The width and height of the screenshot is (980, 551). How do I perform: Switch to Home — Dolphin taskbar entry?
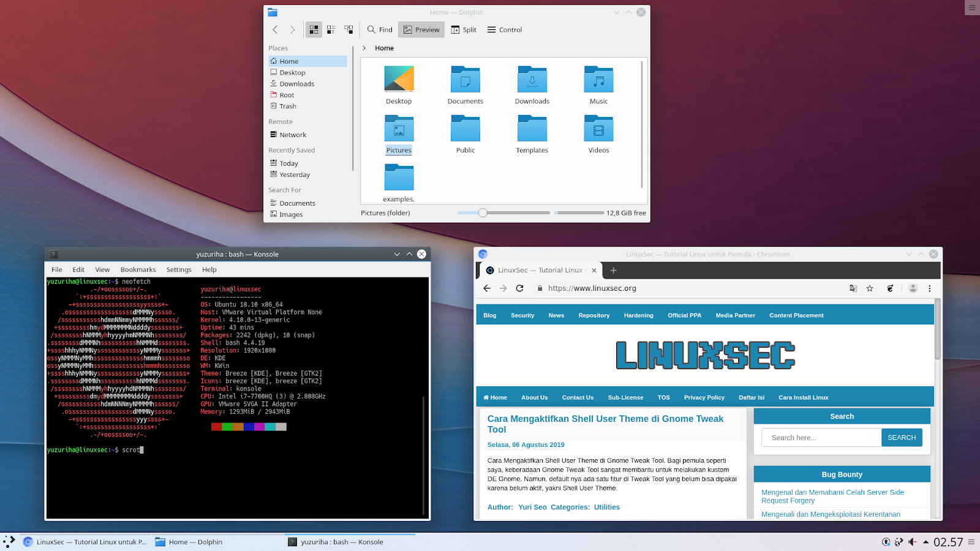coord(217,542)
